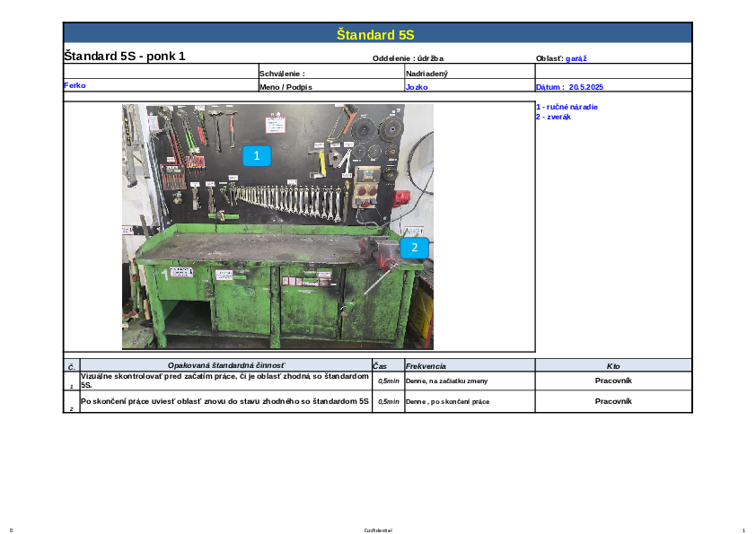Select the blue name "Ferko"
This screenshot has width=756, height=534.
[x=75, y=86]
